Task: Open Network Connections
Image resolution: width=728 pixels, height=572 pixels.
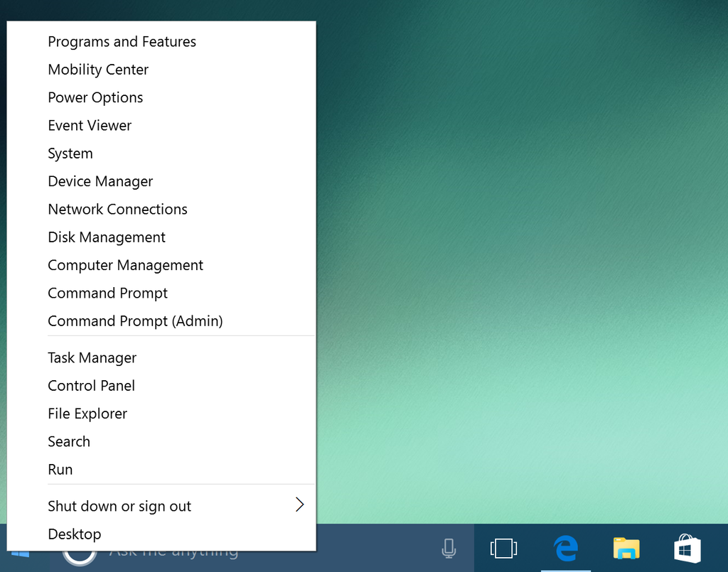Action: pyautogui.click(x=117, y=209)
